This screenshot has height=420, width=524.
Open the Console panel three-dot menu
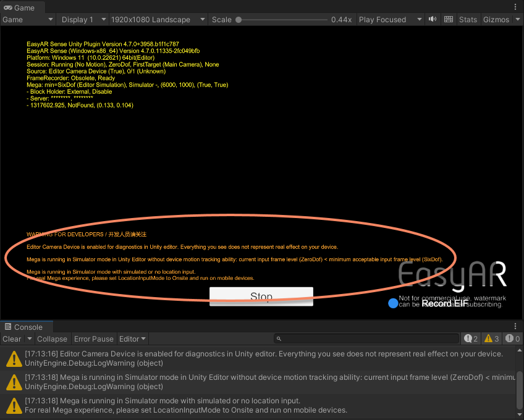pyautogui.click(x=515, y=326)
